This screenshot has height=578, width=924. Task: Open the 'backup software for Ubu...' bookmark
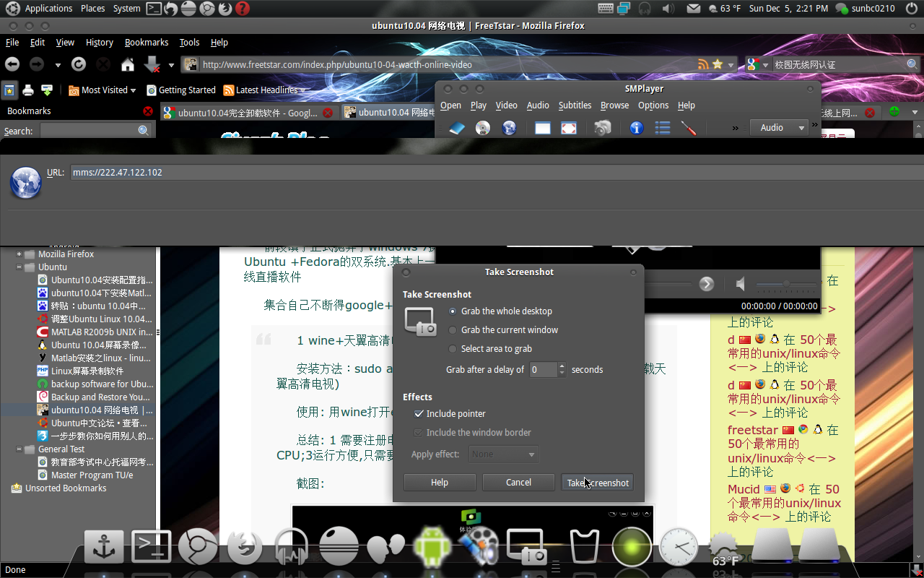point(95,384)
